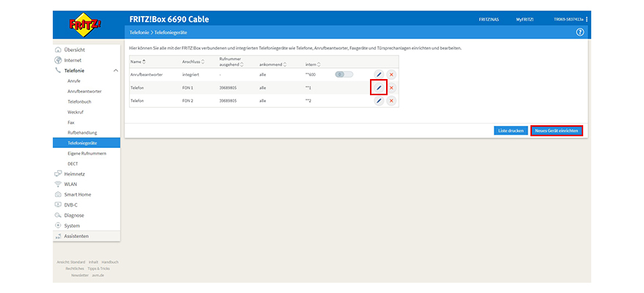Image resolution: width=644 pixels, height=293 pixels.
Task: Delete the Telefon FON 2 entry
Action: pos(391,100)
